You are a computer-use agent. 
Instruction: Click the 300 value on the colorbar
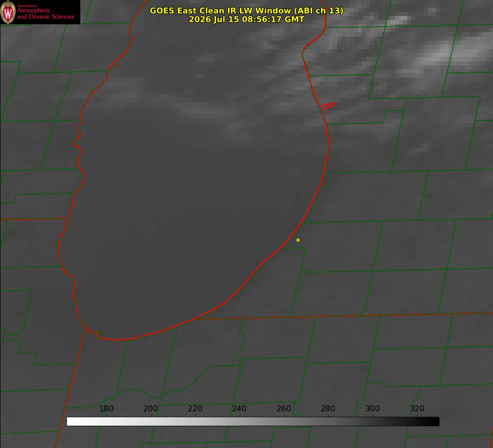point(373,408)
